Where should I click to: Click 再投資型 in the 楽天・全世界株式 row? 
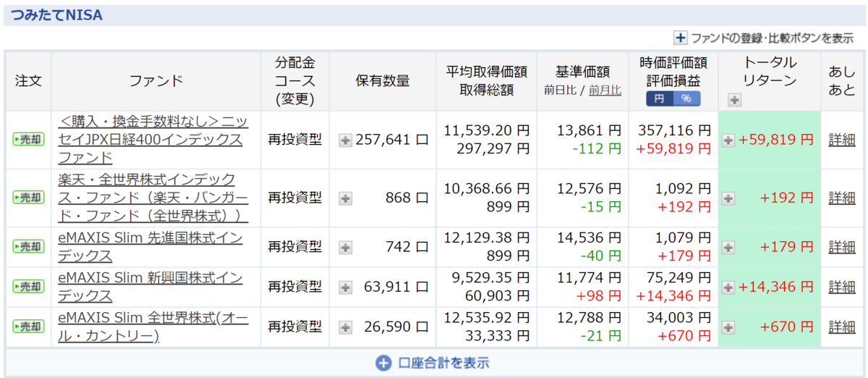coord(295,198)
